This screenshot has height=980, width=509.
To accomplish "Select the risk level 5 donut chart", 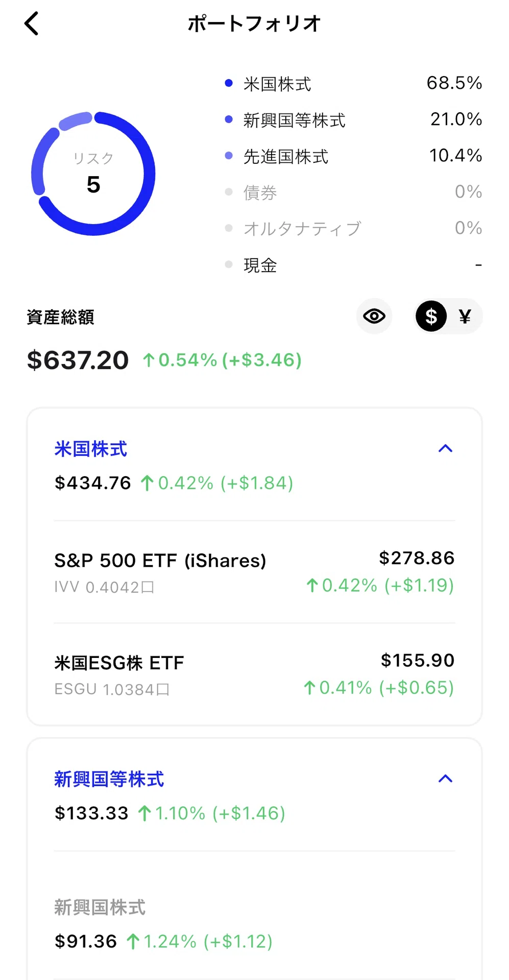I will coord(93,174).
